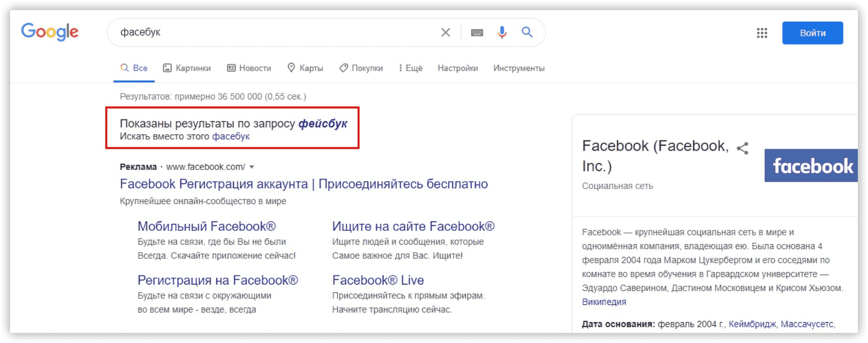
Task: Start voice search with the microphone icon
Action: [x=502, y=32]
